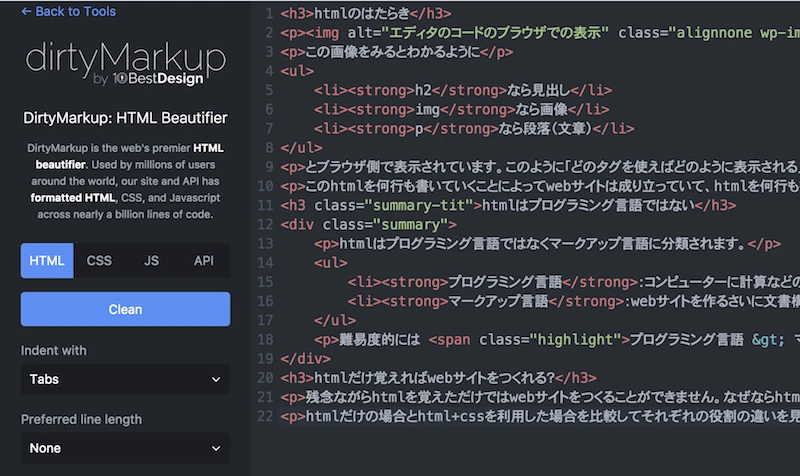Place cursor in line 1 h3 code
The width and height of the screenshot is (800, 476).
pyautogui.click(x=366, y=14)
